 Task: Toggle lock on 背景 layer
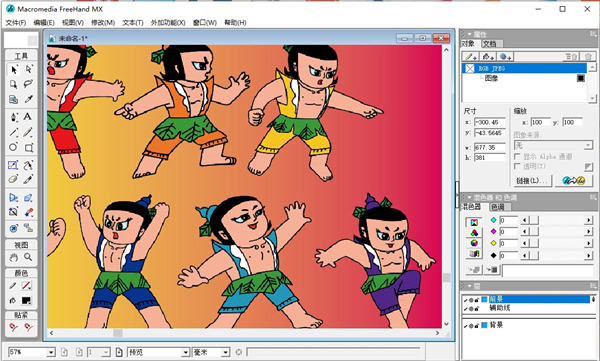(x=477, y=326)
